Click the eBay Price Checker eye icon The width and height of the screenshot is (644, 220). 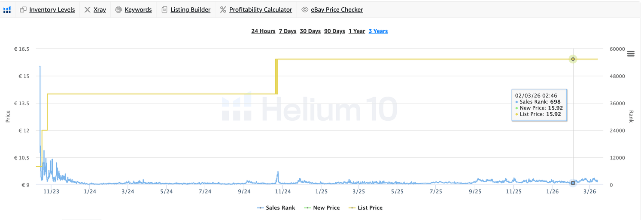point(305,9)
